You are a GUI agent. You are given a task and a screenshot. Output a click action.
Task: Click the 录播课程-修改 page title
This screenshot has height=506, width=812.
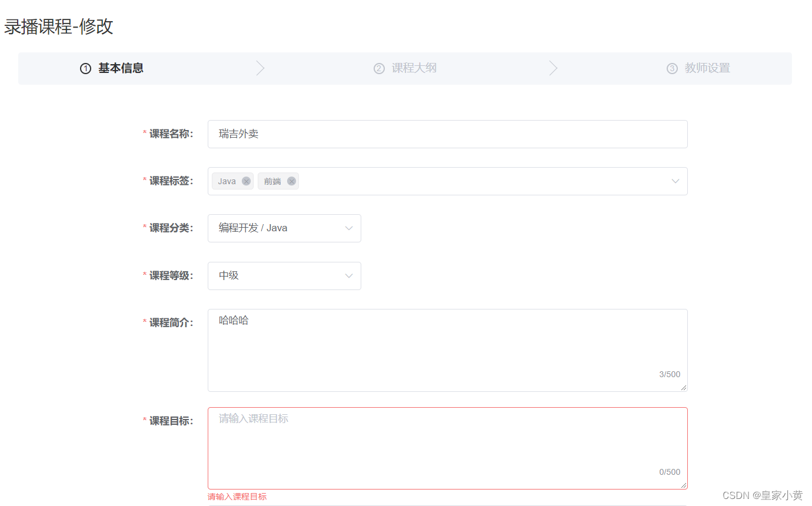pos(59,26)
